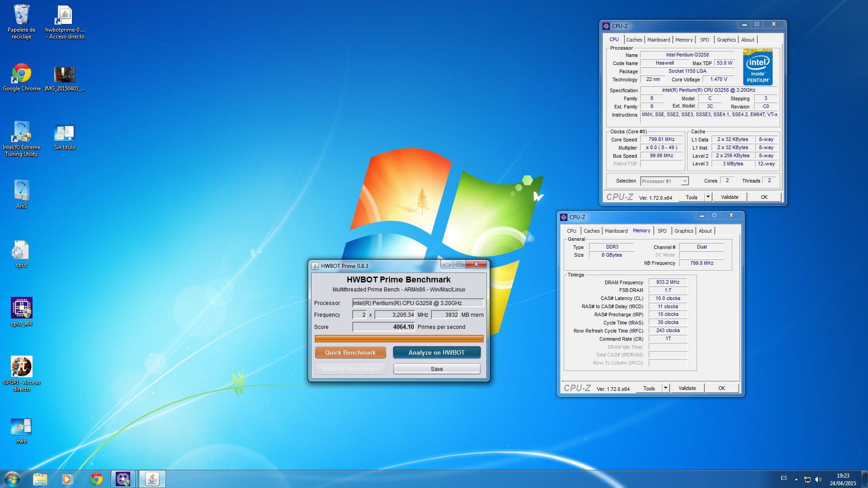Click the volume speaker tray icon
This screenshot has width=868, height=488.
(818, 479)
